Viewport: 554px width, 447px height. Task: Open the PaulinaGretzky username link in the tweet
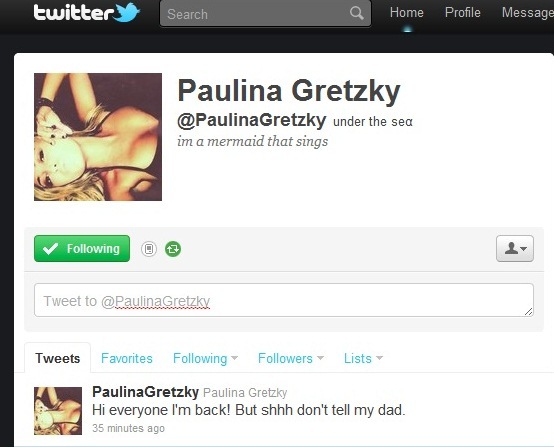point(145,392)
